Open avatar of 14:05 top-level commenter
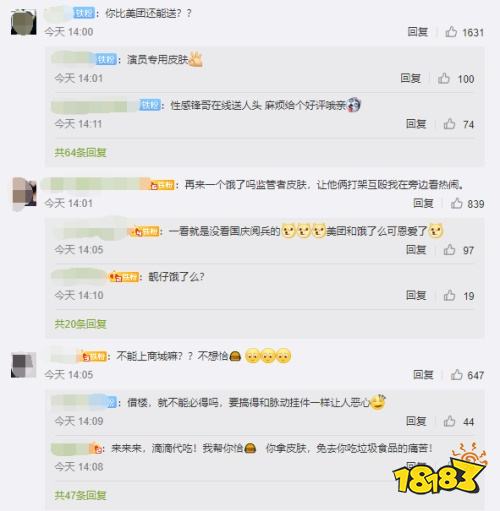Image resolution: width=500 pixels, height=511 pixels. point(24,365)
